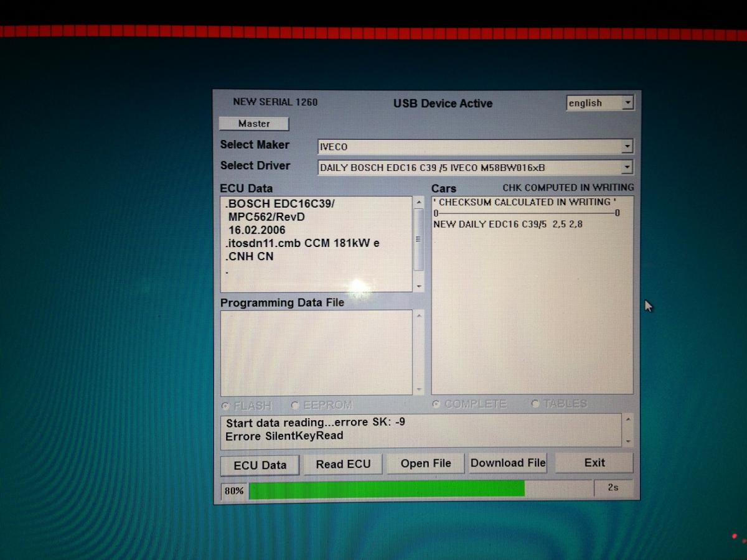Click the ECU Data list scrollbar
Viewport: 747px width, 560px height.
point(418,244)
